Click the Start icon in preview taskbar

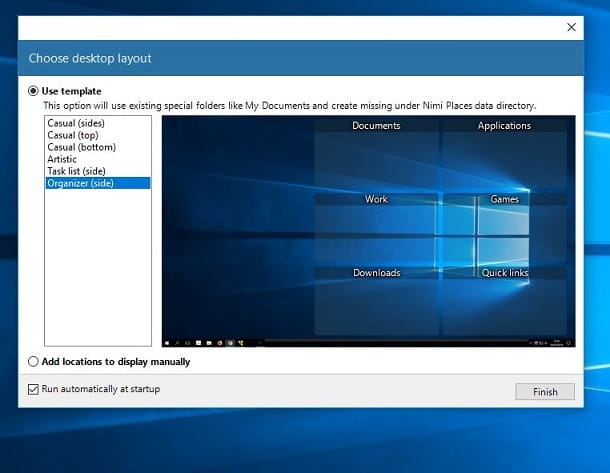[168, 342]
